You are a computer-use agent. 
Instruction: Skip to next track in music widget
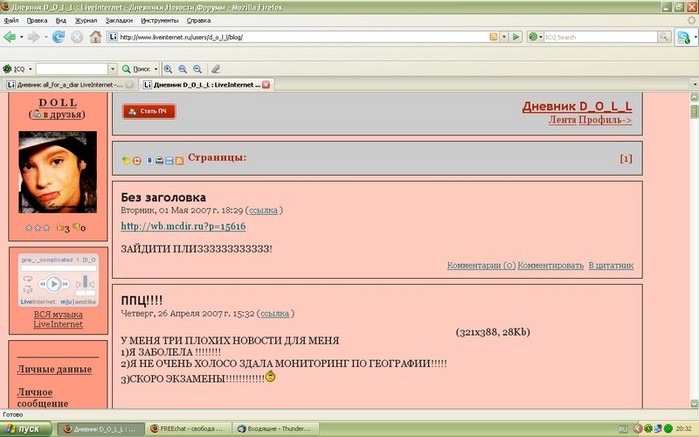point(65,284)
